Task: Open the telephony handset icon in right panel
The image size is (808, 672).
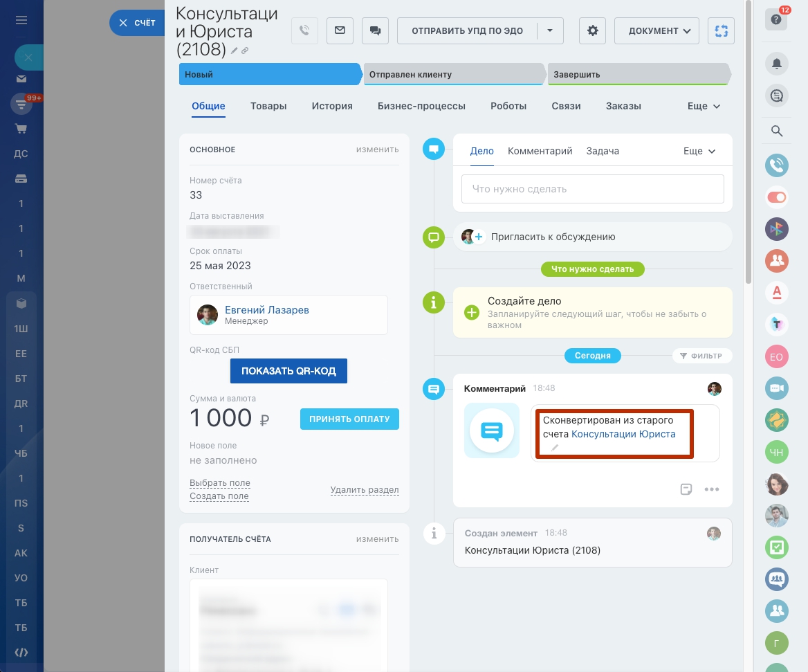Action: click(777, 165)
